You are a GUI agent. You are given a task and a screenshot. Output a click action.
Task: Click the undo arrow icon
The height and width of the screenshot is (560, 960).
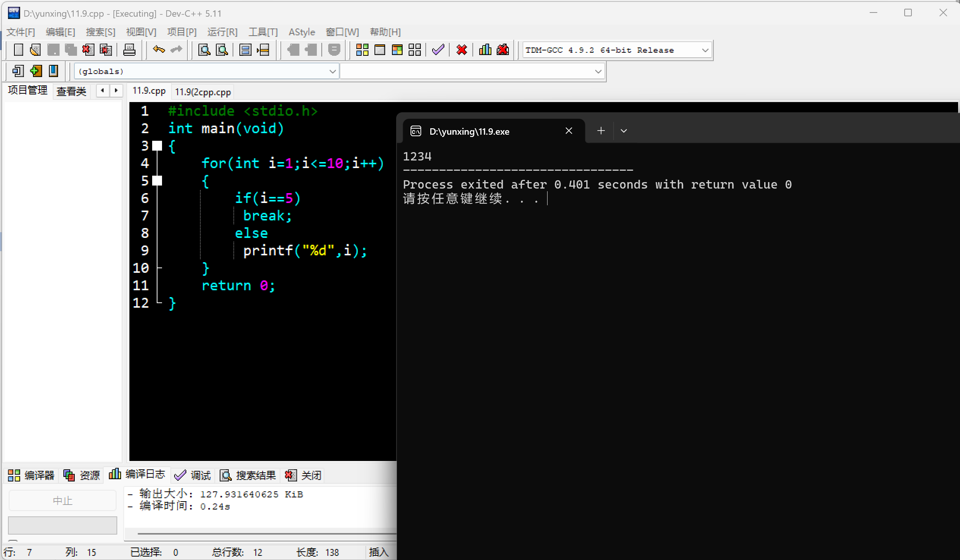tap(159, 50)
